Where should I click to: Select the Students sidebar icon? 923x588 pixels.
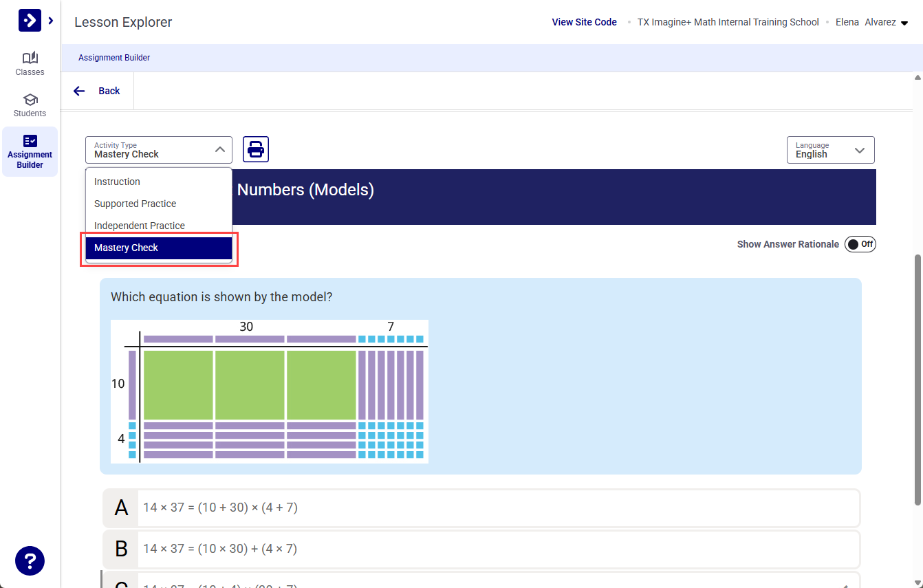(30, 105)
